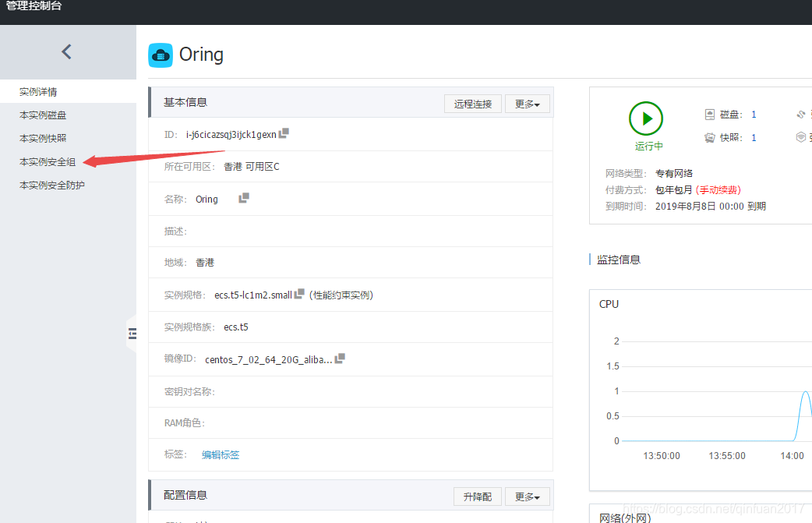Image resolution: width=812 pixels, height=523 pixels.
Task: Click the disk icon next to 磁盘
Action: coord(710,115)
